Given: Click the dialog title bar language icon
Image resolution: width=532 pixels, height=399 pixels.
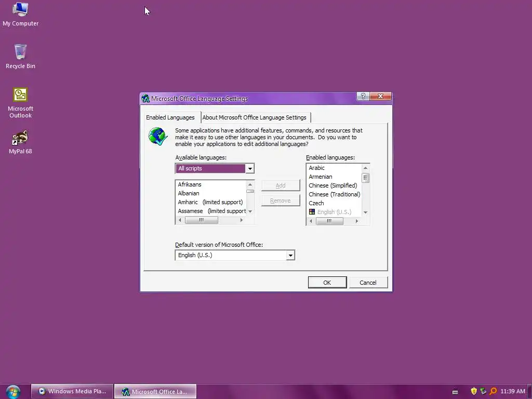Looking at the screenshot, I should coord(145,98).
